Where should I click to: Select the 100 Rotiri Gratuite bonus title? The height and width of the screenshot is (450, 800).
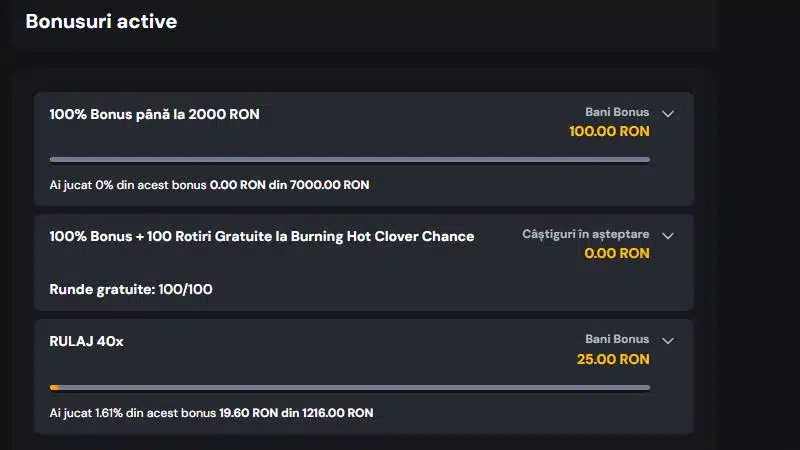coord(261,236)
